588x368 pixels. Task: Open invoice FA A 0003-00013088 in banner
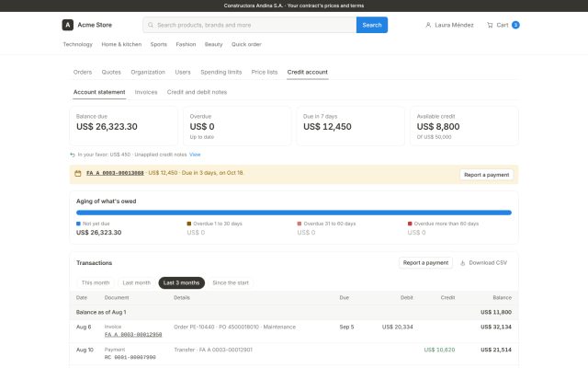click(115, 173)
